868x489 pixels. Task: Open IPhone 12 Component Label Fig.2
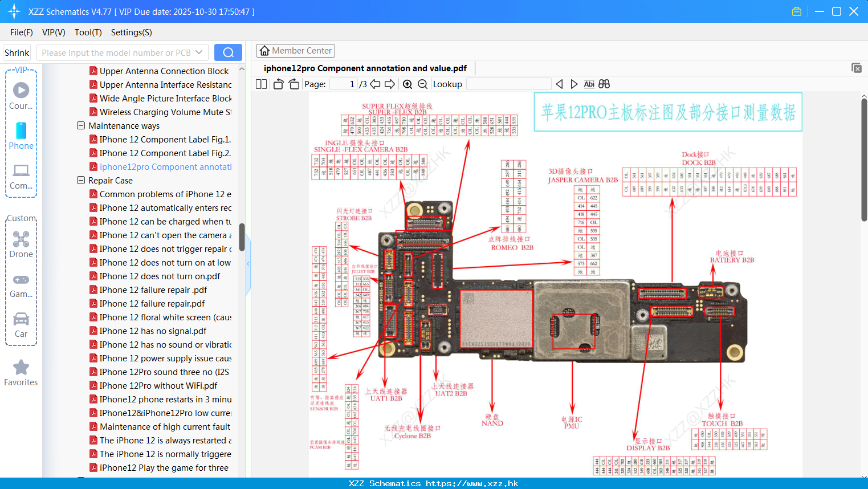[x=161, y=153]
